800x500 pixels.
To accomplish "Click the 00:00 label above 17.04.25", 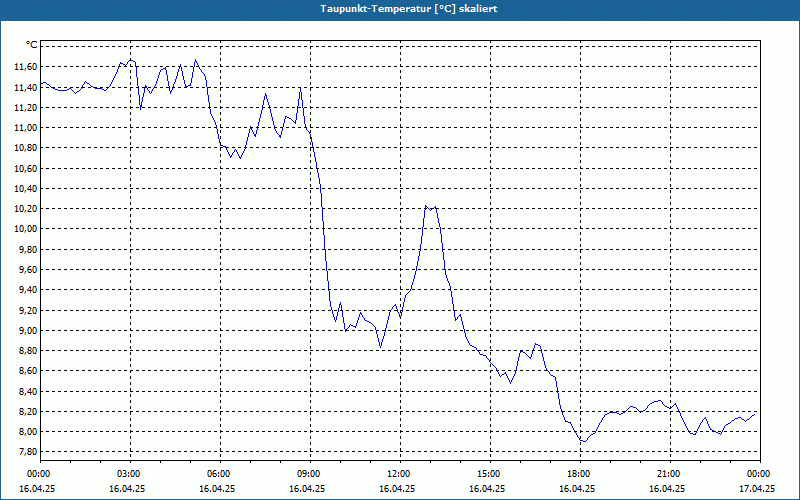I will [x=760, y=474].
